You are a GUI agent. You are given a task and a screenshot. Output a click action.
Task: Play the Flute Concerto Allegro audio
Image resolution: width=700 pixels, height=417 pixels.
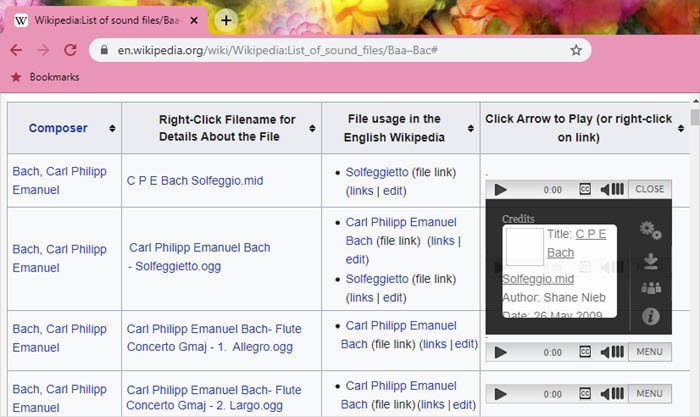[501, 352]
